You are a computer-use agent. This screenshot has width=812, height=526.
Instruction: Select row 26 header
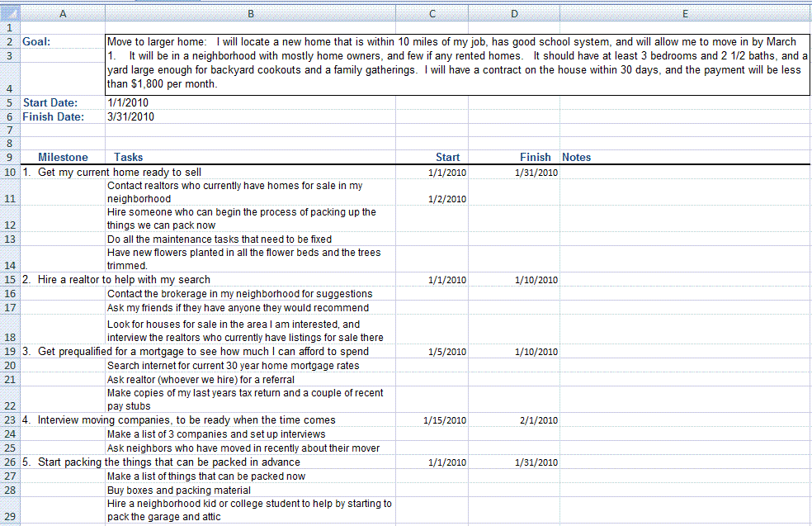[10, 462]
